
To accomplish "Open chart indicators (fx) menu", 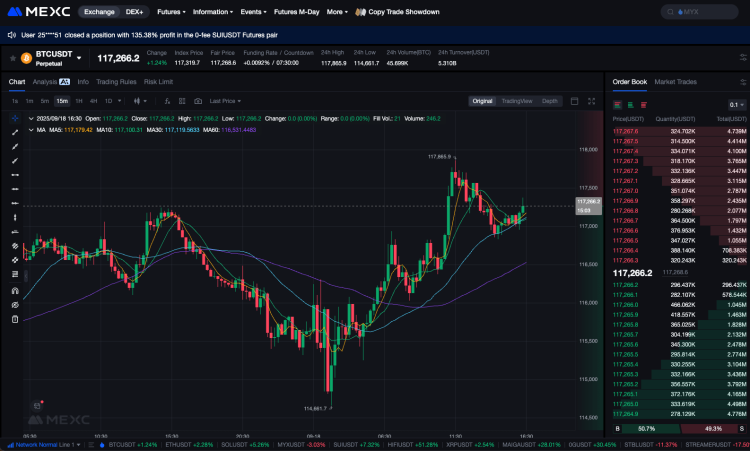I will (165, 101).
